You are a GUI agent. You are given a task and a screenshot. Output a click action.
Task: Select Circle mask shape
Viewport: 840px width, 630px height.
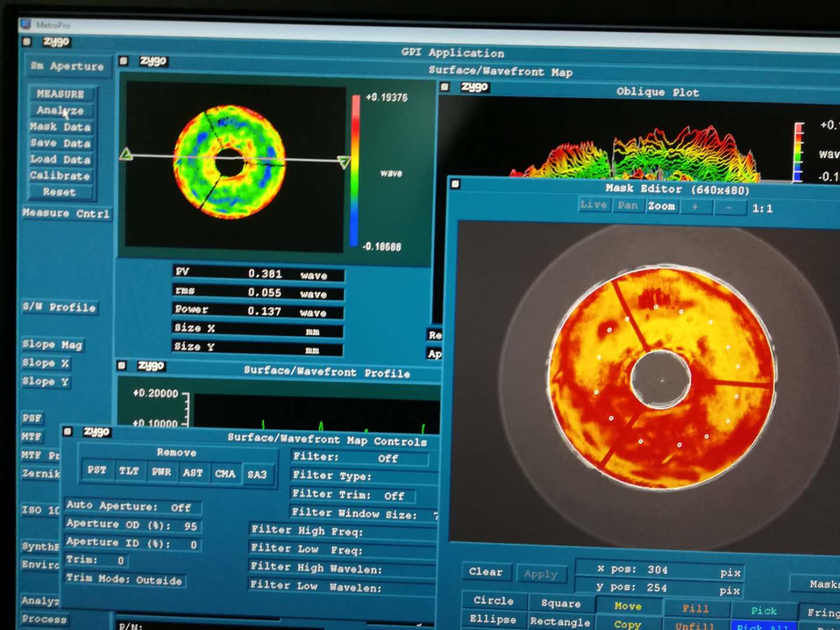tap(494, 601)
